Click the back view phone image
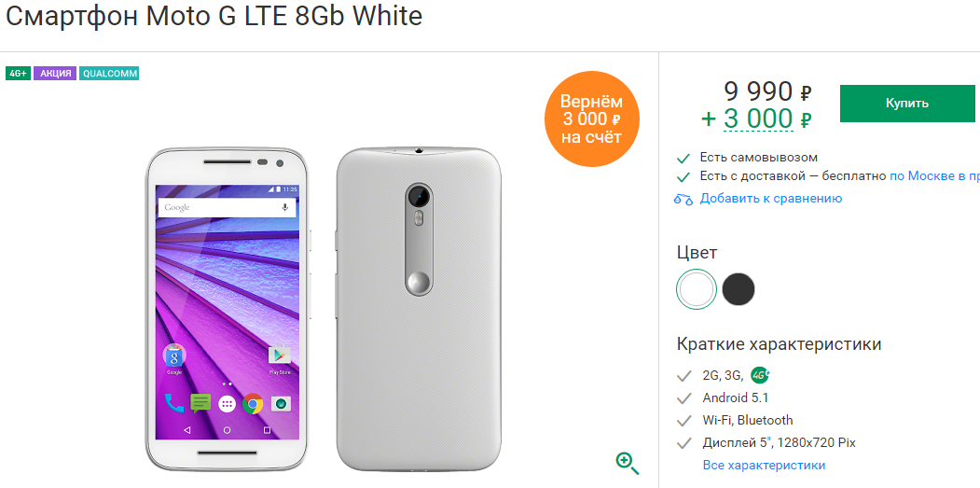This screenshot has height=488, width=980. pyautogui.click(x=419, y=309)
